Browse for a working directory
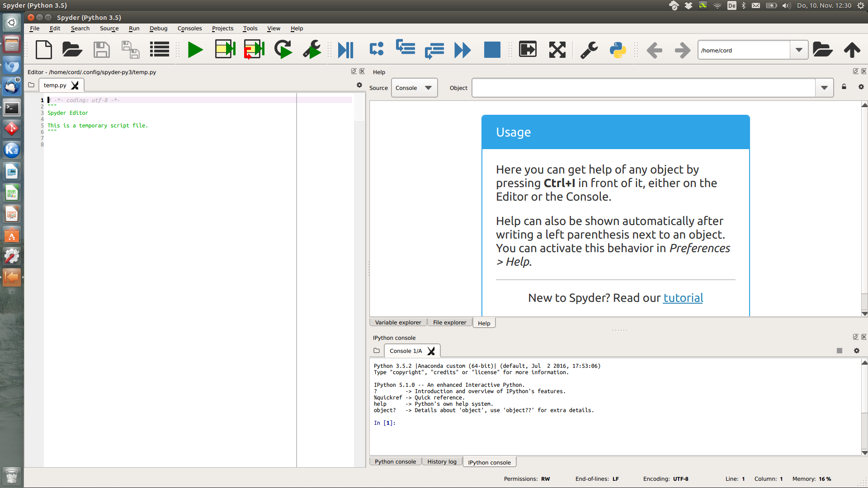Image resolution: width=868 pixels, height=488 pixels. (x=822, y=49)
